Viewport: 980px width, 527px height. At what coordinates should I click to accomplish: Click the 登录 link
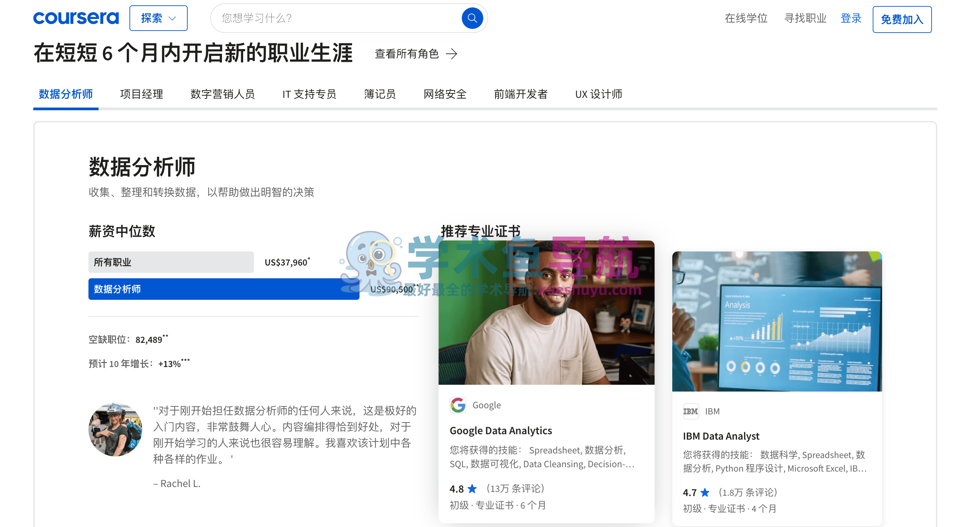point(851,18)
